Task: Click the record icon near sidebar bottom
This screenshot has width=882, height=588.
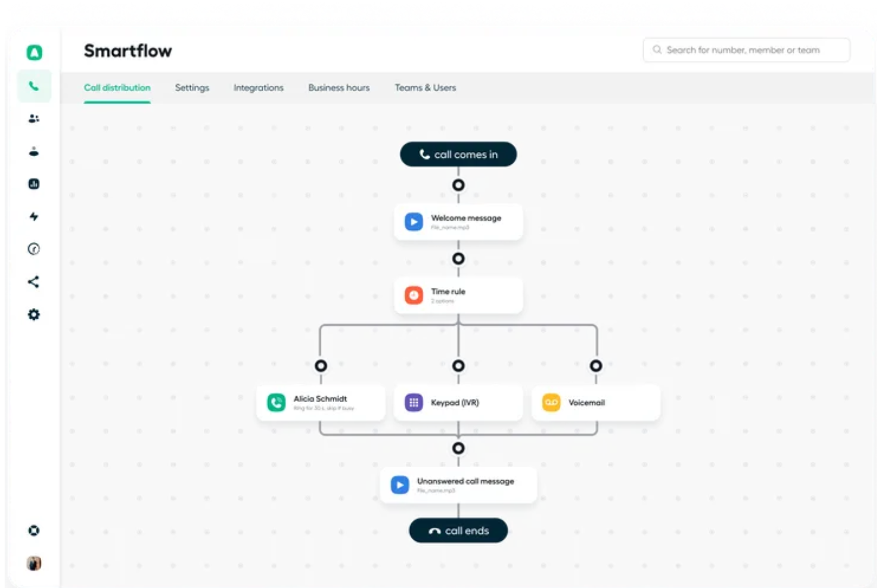Action: 34,530
